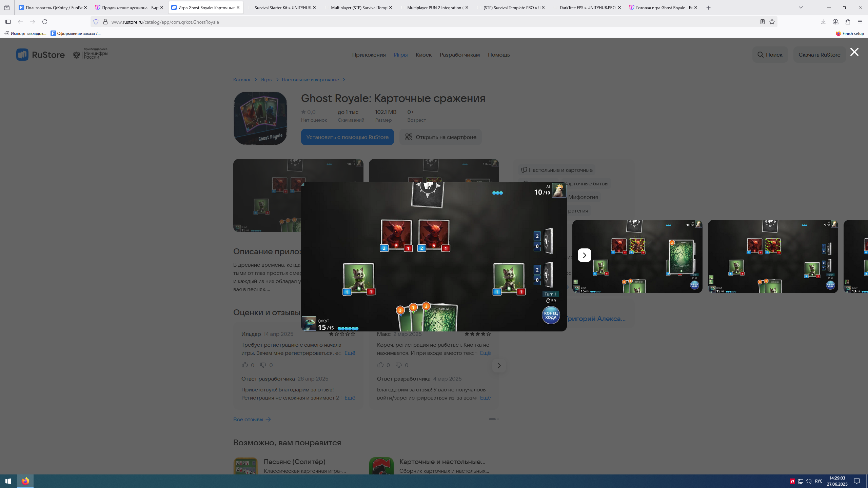This screenshot has width=868, height=488.
Task: Open the Firefox hamburger menu
Action: (860, 22)
